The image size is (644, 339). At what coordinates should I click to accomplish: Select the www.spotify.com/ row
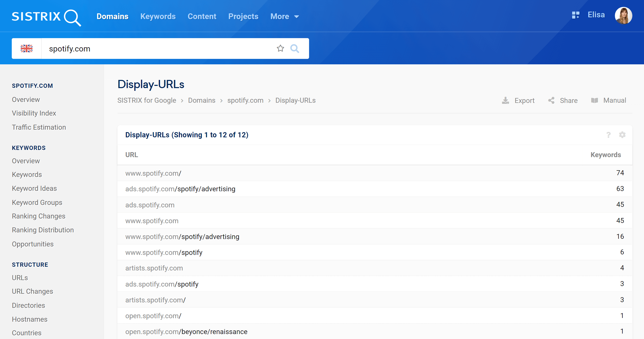375,173
